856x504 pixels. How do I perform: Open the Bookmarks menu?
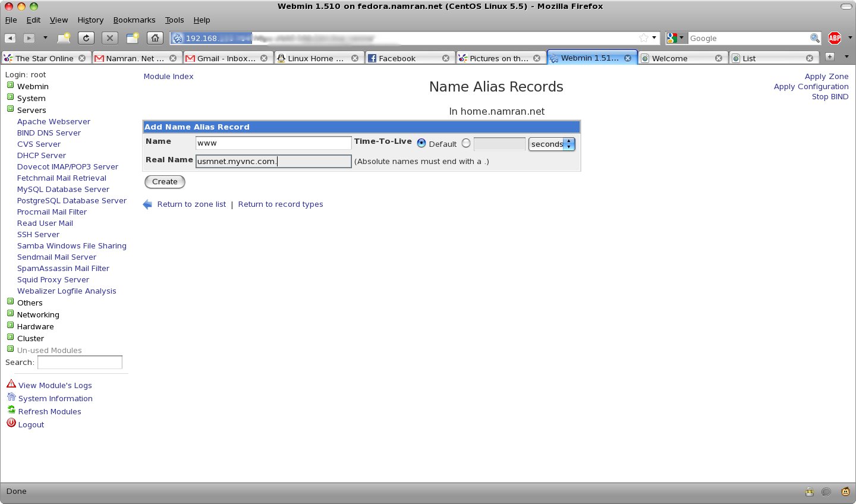click(134, 20)
